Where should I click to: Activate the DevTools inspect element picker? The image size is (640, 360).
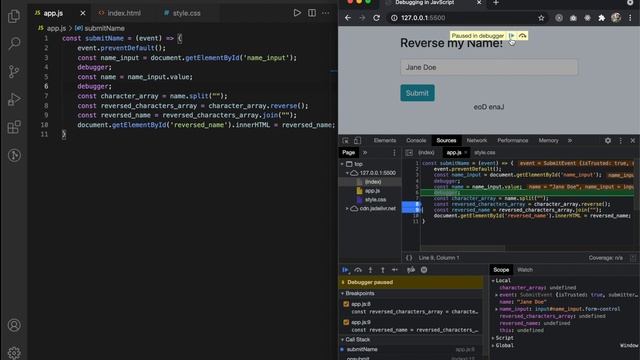(345, 140)
